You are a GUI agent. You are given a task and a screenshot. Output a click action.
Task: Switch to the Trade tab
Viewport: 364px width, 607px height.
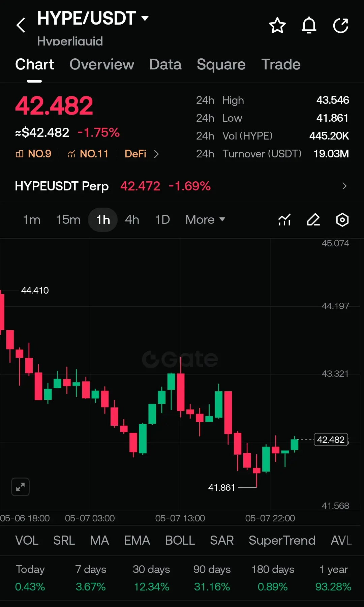coord(281,64)
